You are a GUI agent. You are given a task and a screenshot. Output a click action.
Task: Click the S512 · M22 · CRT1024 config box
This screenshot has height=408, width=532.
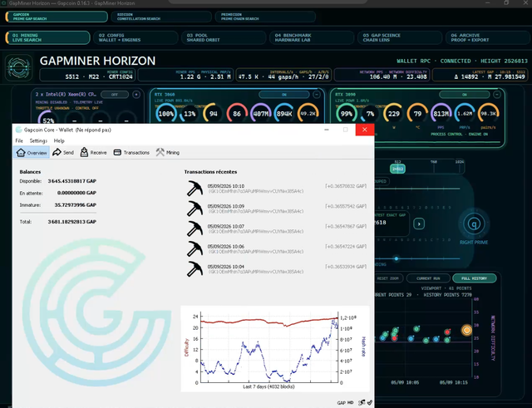87,75
